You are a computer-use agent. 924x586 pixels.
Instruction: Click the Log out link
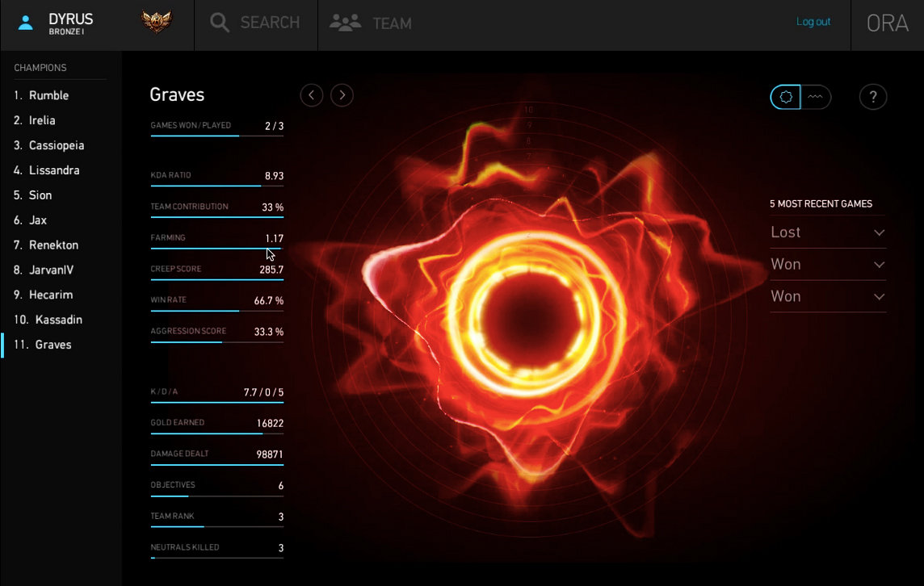(813, 22)
